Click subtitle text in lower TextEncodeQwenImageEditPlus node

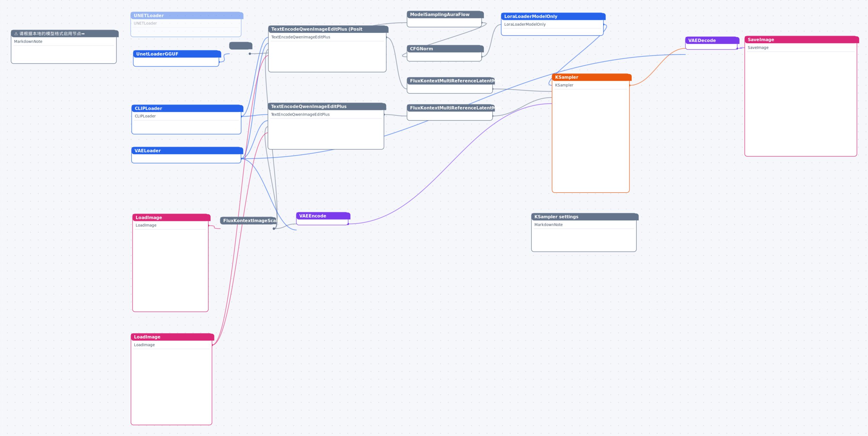click(300, 115)
